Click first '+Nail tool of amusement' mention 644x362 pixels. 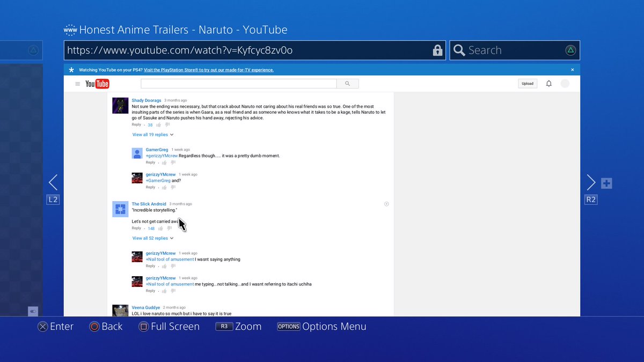(170, 260)
